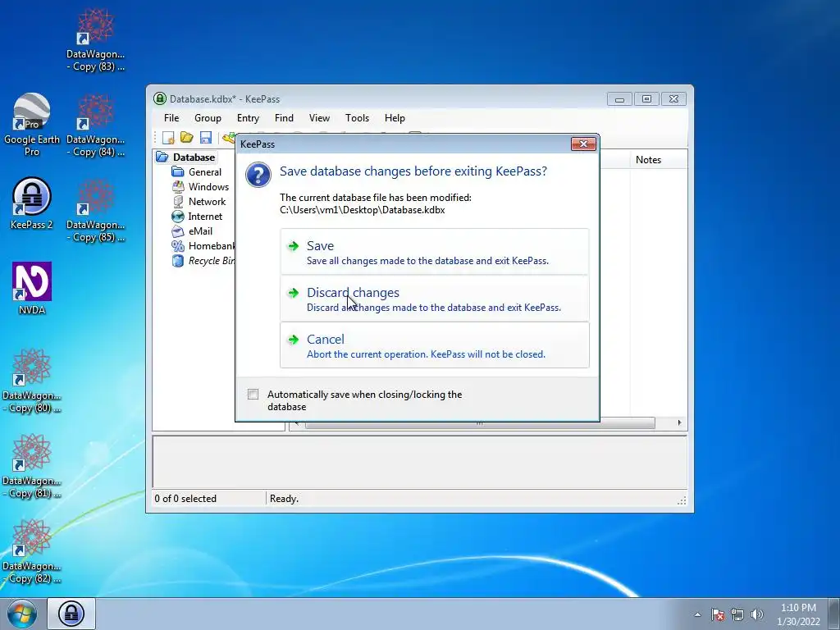Viewport: 840px width, 630px height.
Task: Open the Find menu
Action: pyautogui.click(x=284, y=118)
